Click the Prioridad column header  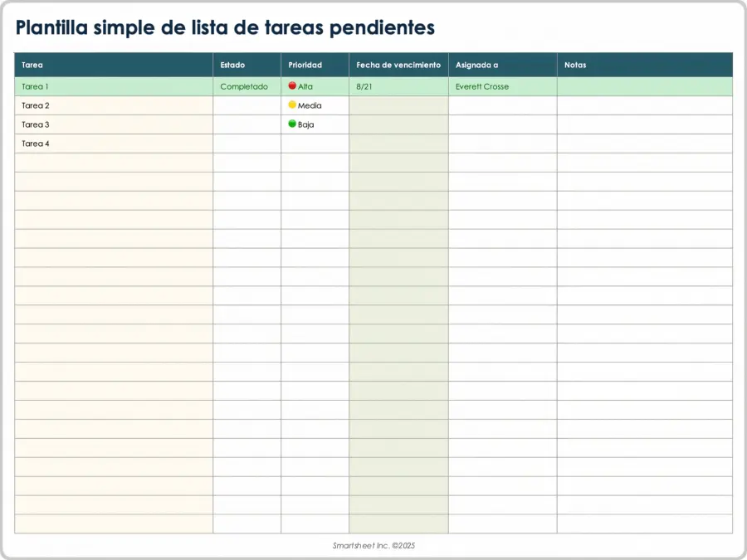coord(315,65)
